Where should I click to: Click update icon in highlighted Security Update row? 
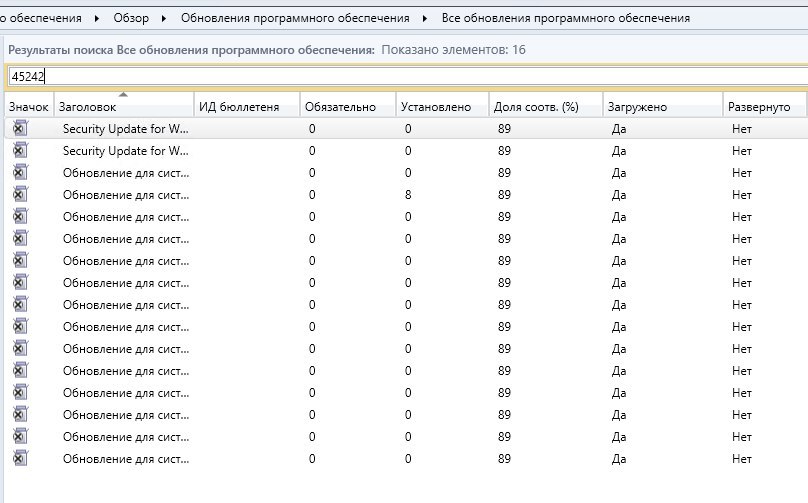[x=20, y=128]
